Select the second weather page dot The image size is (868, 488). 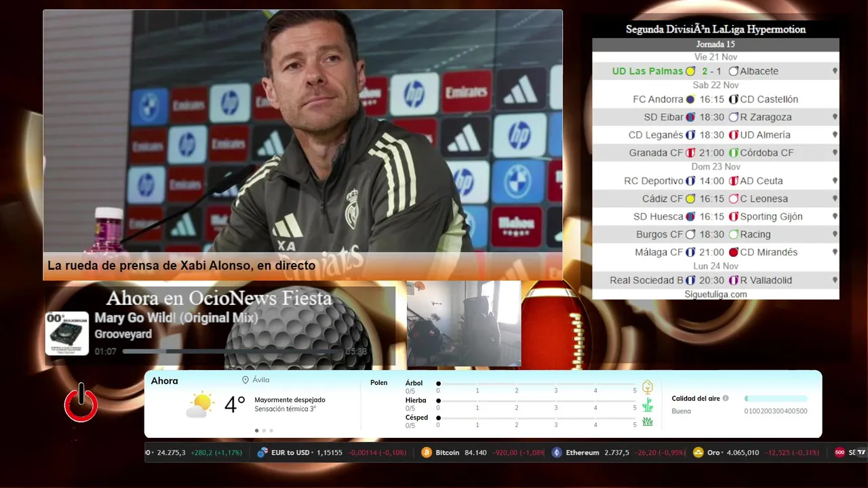tap(264, 430)
